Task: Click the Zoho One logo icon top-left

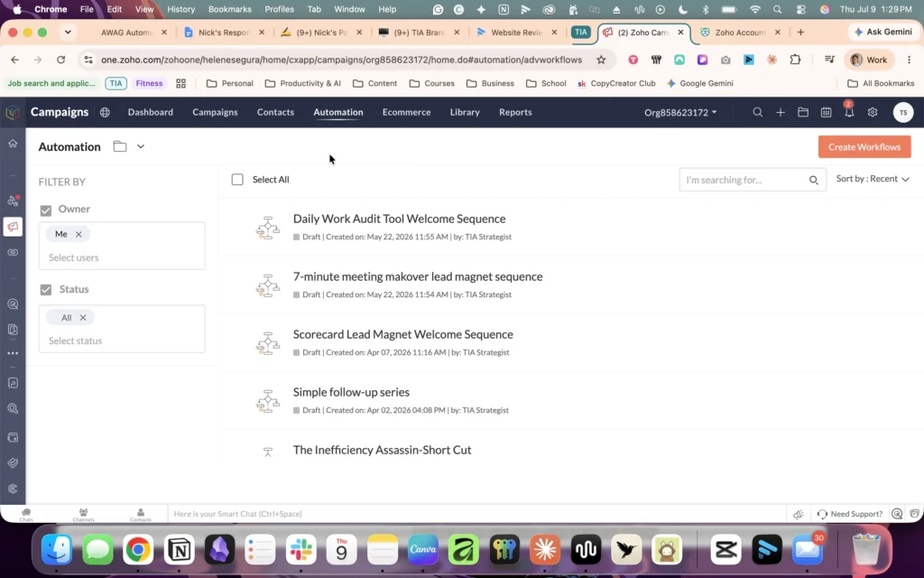Action: (x=13, y=112)
